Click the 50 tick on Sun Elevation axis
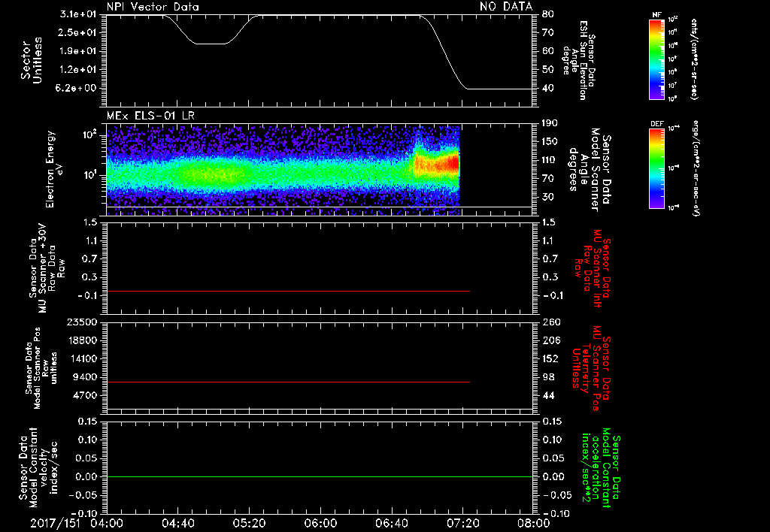Viewport: 770px width, 532px height. tap(547, 70)
